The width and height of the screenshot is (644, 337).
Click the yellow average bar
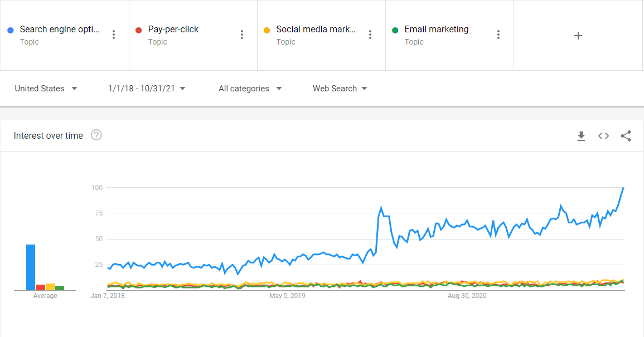[x=50, y=287]
